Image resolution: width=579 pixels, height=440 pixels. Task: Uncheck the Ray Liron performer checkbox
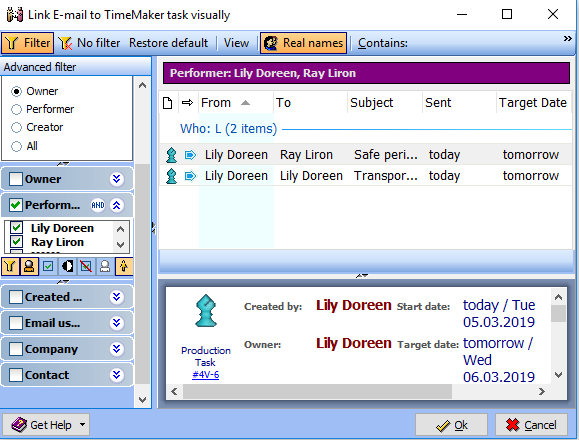pos(16,242)
